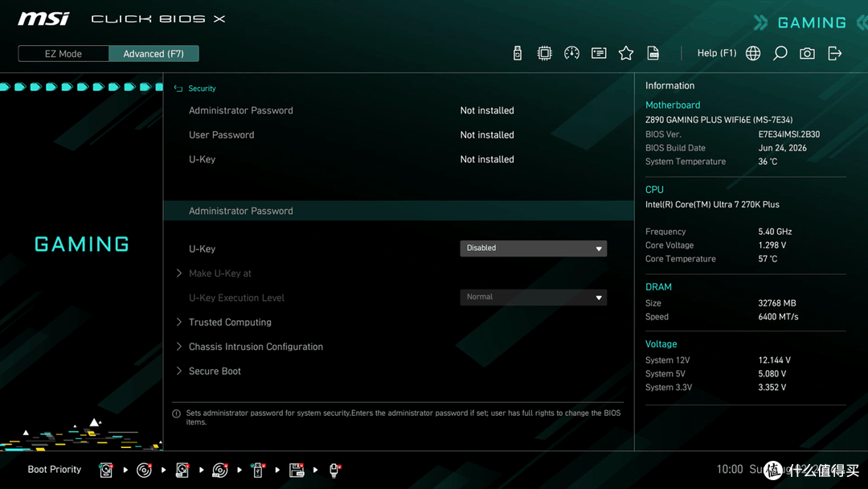Open the profile document file icon
Screen dimensions: 868x489
point(653,53)
